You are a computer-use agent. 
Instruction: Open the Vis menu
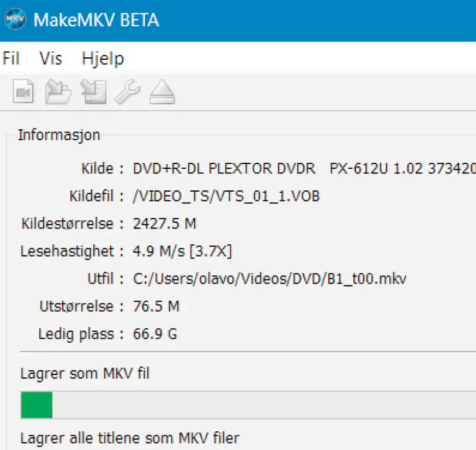coord(51,59)
